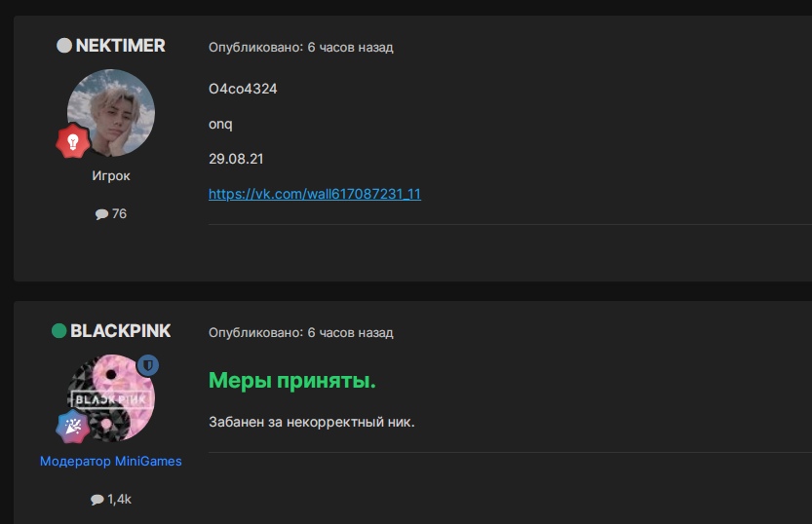Click the 1,4k posts count
The width and height of the screenshot is (812, 524).
119,500
